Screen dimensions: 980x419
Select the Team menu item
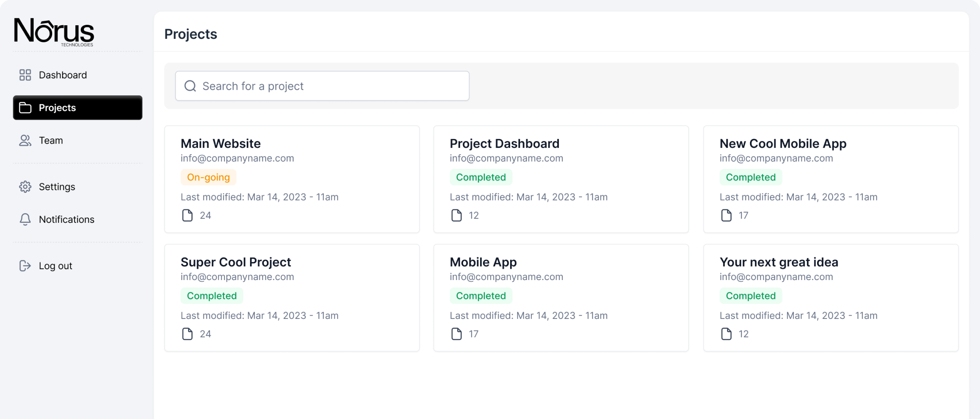[51, 141]
